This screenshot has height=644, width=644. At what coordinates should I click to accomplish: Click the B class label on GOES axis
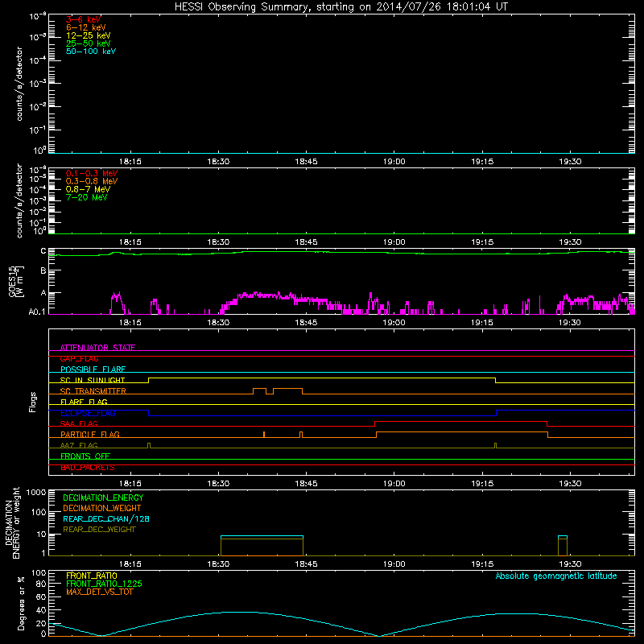pyautogui.click(x=43, y=271)
